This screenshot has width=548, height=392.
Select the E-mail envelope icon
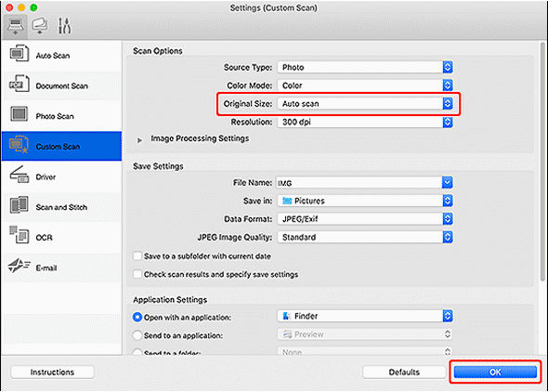(20, 266)
